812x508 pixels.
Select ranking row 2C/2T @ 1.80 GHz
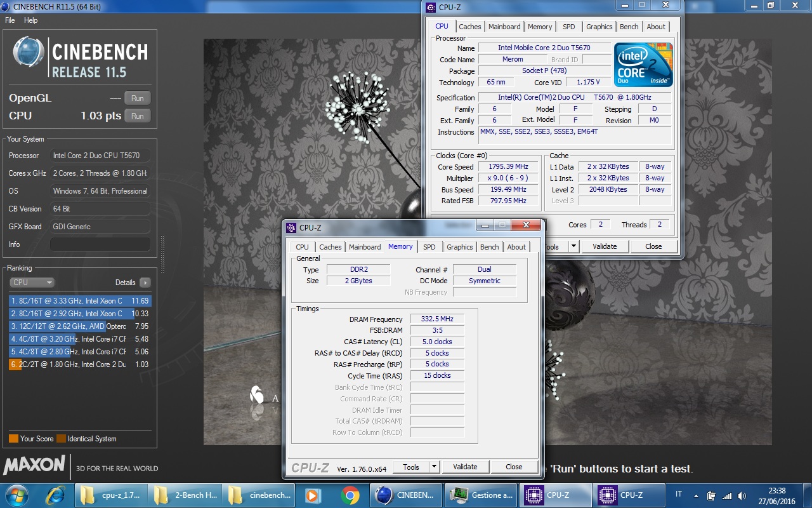tap(80, 364)
